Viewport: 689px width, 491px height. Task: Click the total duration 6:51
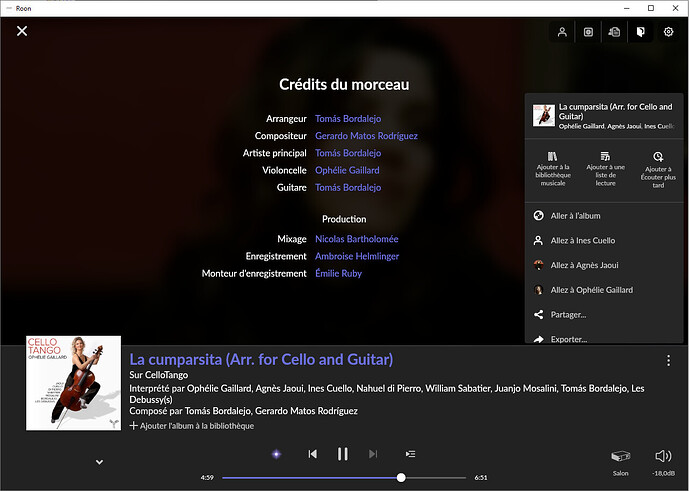pos(481,477)
